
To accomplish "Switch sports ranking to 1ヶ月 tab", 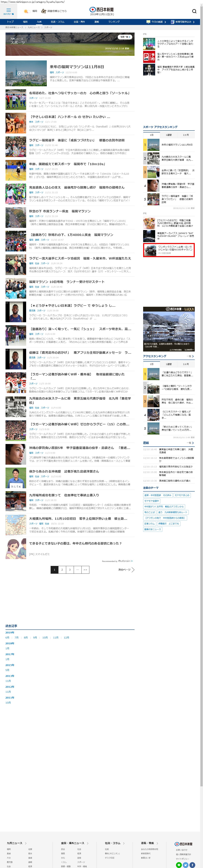I will pyautogui.click(x=186, y=135).
